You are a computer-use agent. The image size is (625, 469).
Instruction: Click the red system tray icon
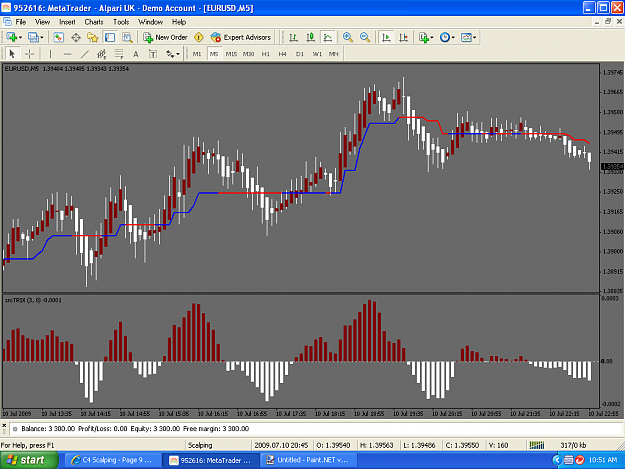click(580, 460)
